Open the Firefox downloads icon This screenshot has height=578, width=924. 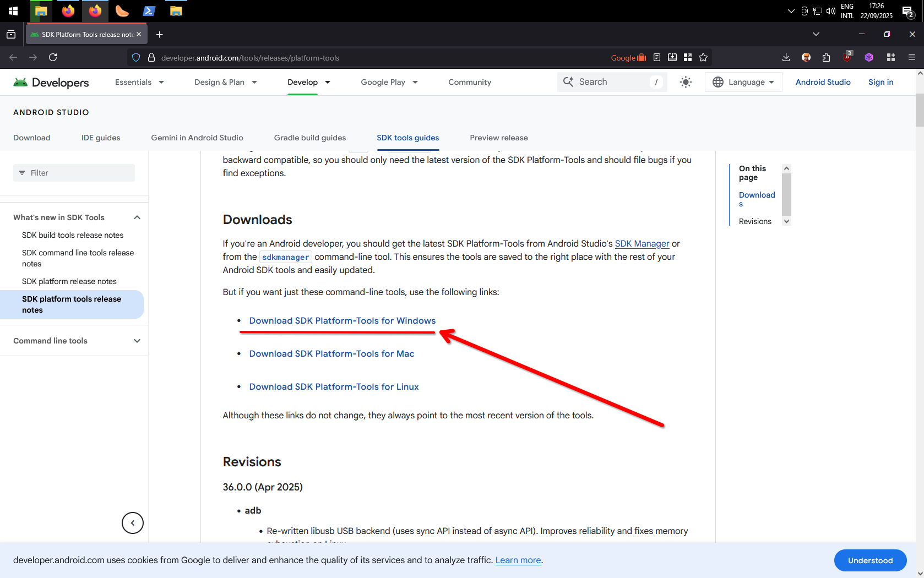(x=786, y=57)
